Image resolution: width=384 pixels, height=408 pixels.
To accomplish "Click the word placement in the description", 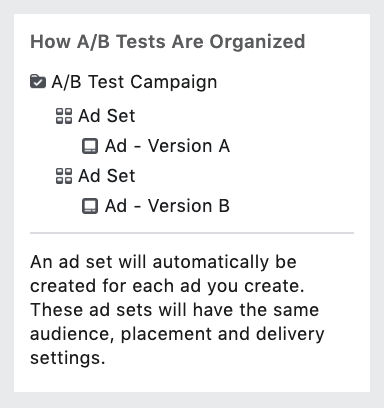I will (x=166, y=334).
